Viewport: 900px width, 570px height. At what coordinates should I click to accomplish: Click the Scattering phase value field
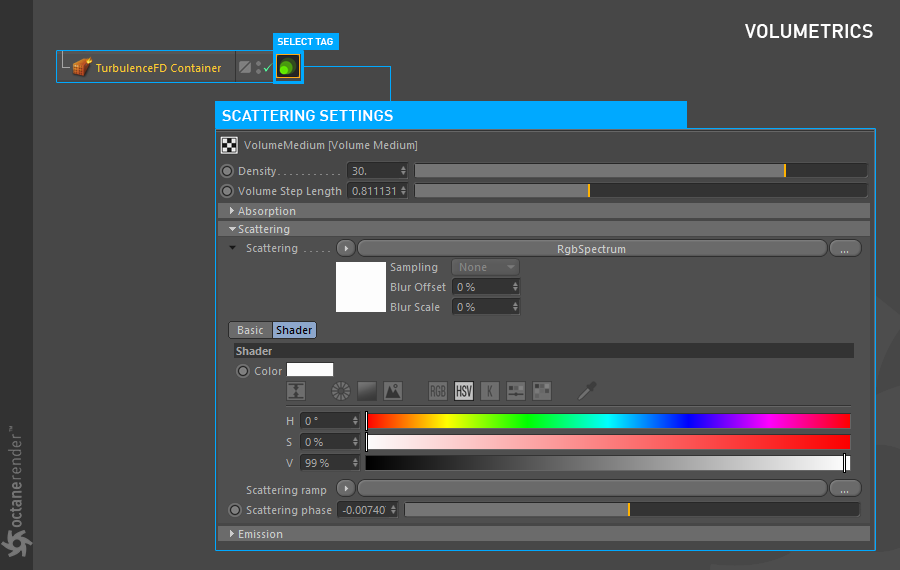click(363, 510)
